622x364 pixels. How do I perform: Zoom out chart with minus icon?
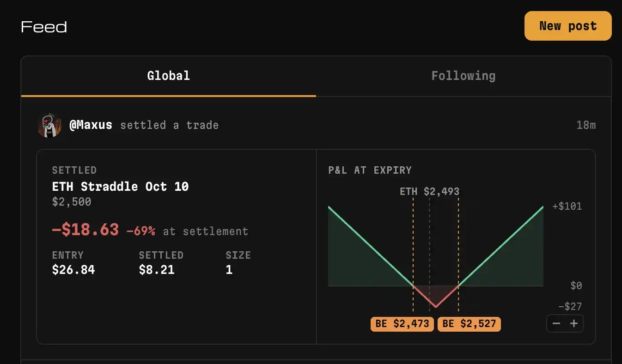click(556, 323)
